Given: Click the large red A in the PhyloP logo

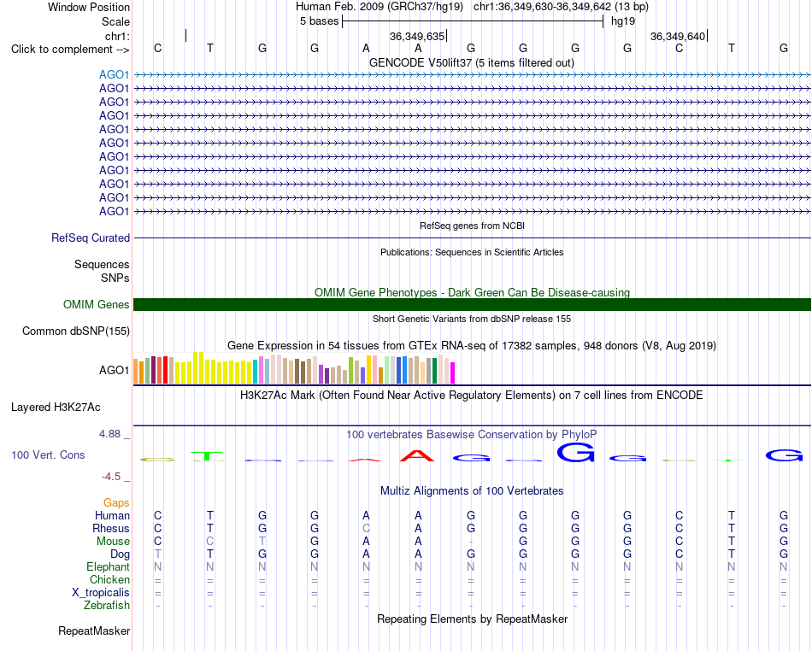Looking at the screenshot, I should click(418, 456).
